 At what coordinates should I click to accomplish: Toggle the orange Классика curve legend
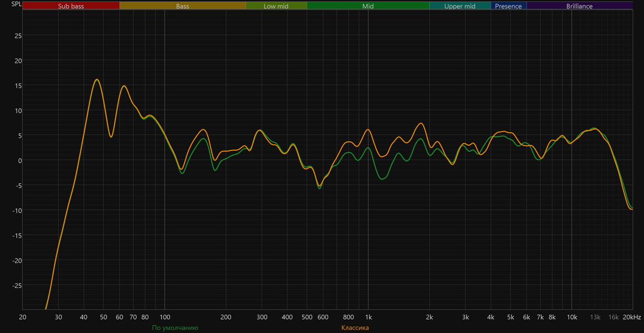(x=355, y=327)
